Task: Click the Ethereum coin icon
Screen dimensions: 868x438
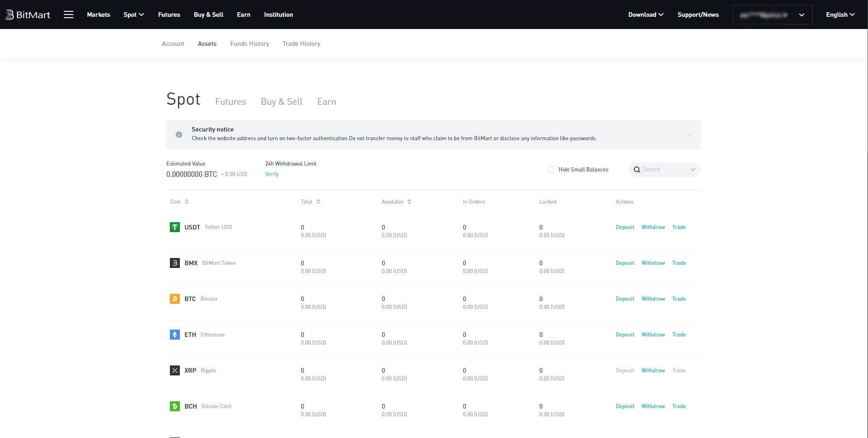Action: click(174, 335)
